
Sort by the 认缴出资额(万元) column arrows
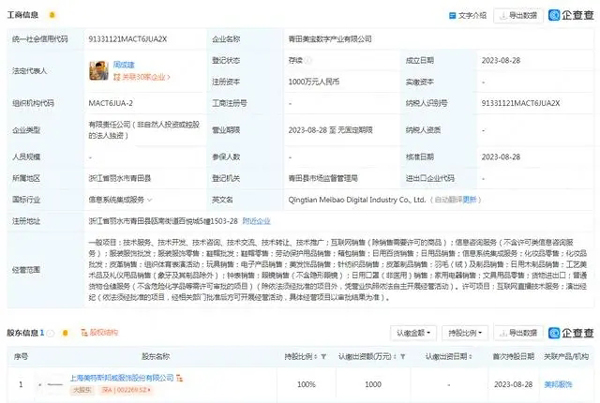point(395,357)
